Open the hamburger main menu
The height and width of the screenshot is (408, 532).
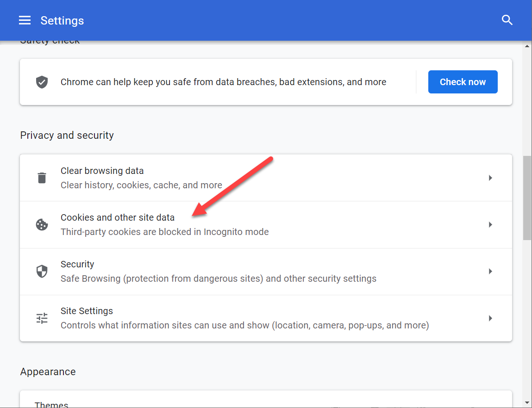(25, 20)
